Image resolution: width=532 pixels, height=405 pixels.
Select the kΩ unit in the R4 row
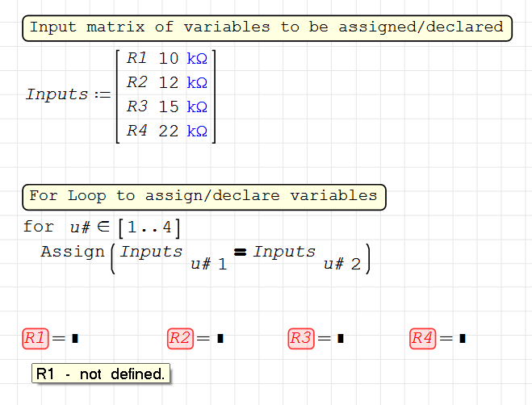coord(197,131)
